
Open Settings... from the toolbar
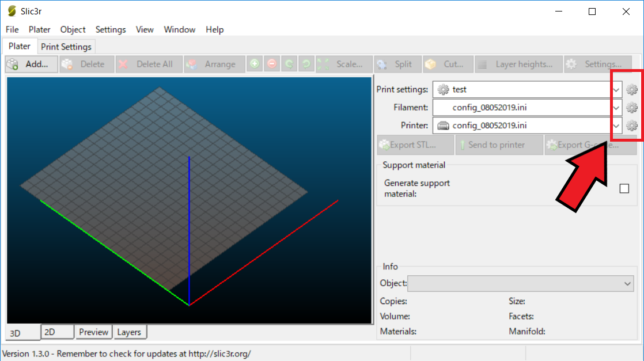point(598,64)
